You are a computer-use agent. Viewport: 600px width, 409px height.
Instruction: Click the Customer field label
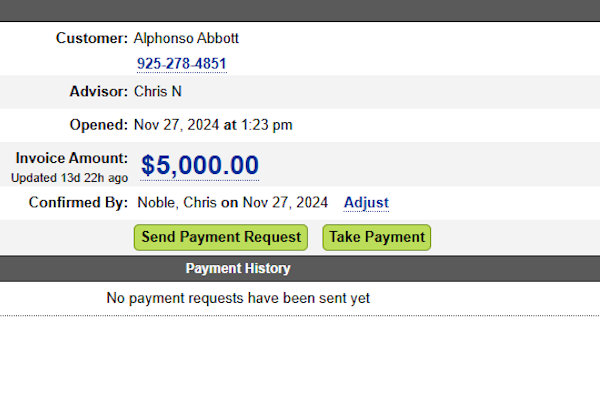tap(92, 39)
